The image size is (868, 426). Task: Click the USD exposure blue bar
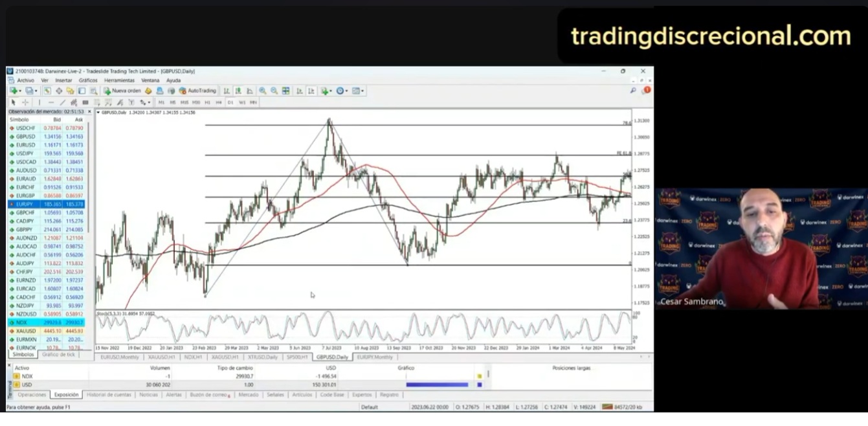click(437, 385)
